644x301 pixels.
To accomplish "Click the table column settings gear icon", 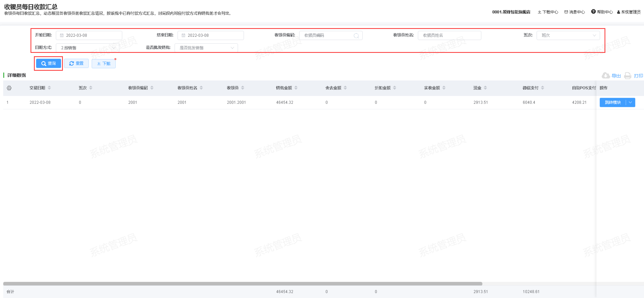I will [9, 88].
